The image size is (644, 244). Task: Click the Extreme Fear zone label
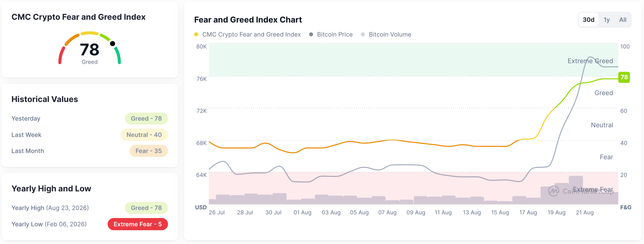coord(593,189)
